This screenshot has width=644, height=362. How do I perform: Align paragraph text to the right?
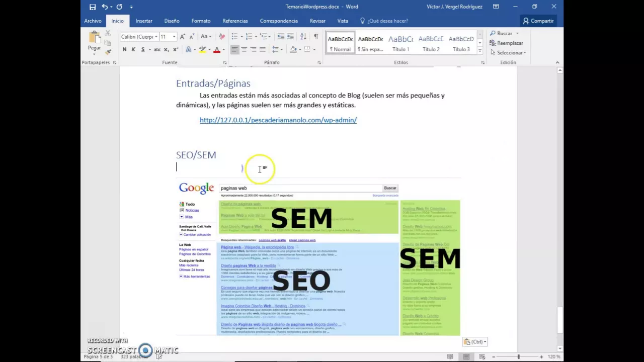pyautogui.click(x=253, y=49)
